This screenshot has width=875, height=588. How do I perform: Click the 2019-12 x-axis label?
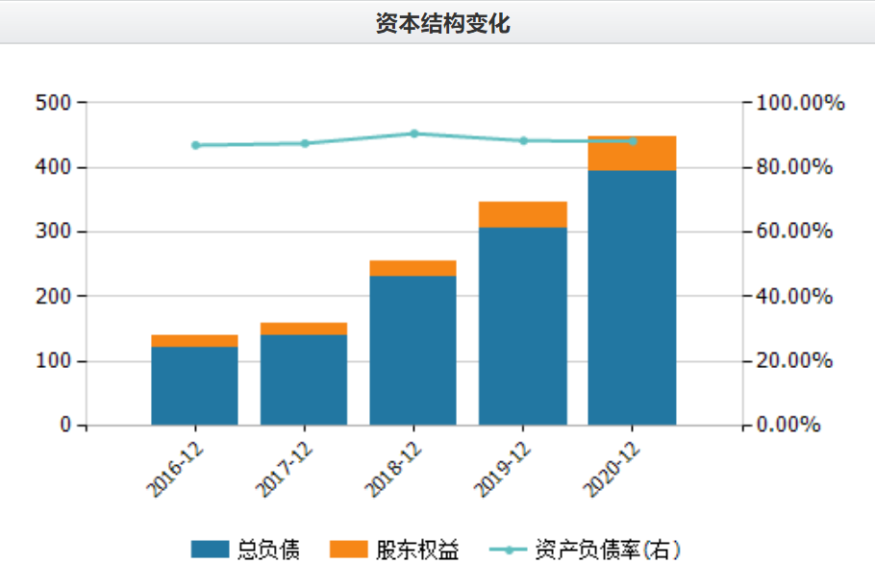click(503, 469)
